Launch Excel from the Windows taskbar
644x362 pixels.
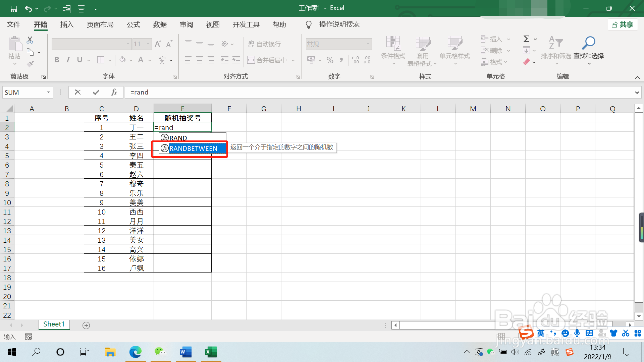pyautogui.click(x=211, y=352)
